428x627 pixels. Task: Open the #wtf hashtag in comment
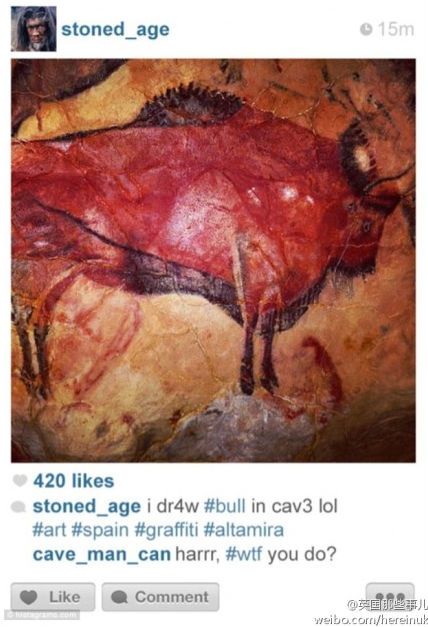click(244, 554)
